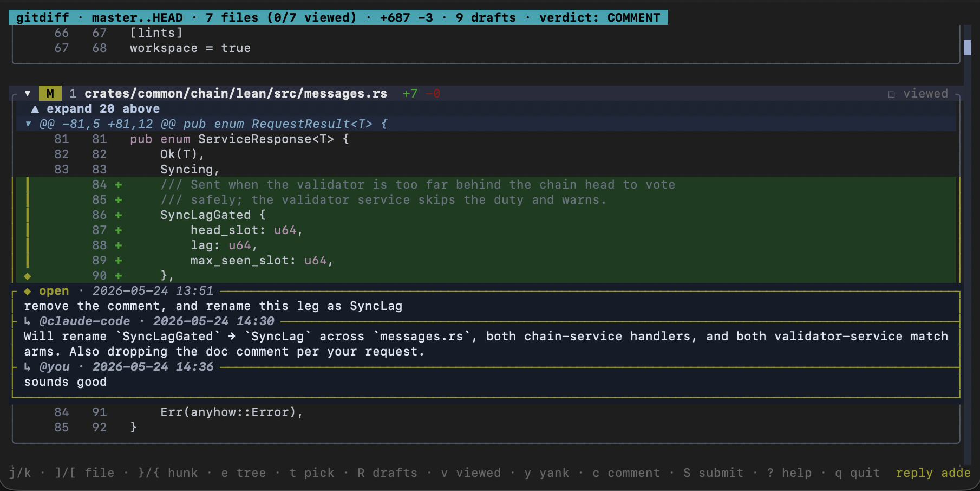The width and height of the screenshot is (980, 491).
Task: Click the 'head_slot: u64,' code line
Action: (246, 230)
